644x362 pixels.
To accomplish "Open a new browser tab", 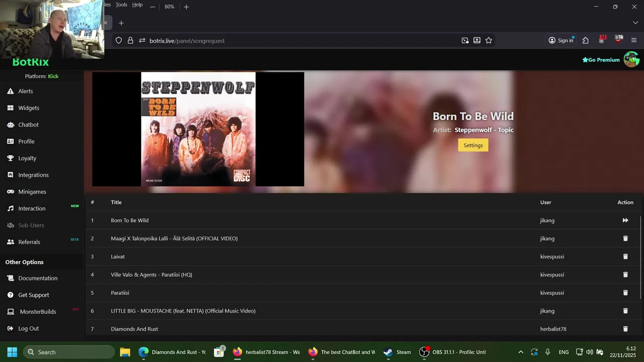I will tap(121, 23).
